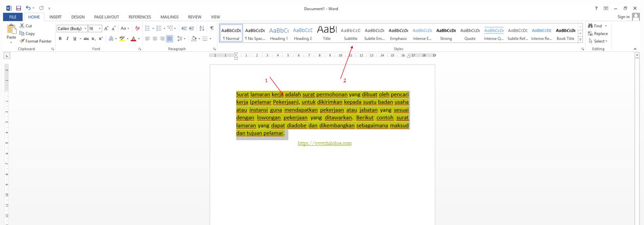Toggle Underline formatting
This screenshot has width=644, height=225.
point(74,39)
